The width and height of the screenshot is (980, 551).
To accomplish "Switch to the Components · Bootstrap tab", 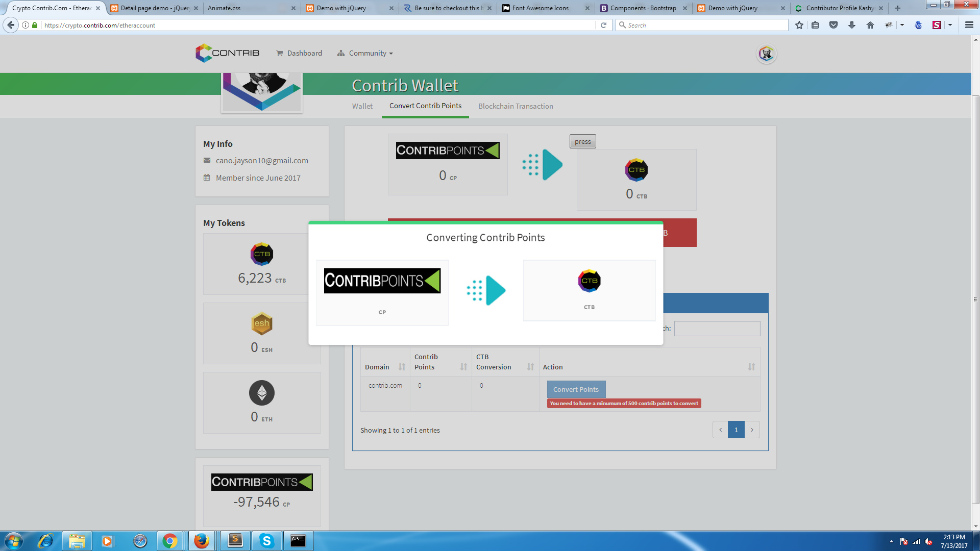I will point(643,8).
